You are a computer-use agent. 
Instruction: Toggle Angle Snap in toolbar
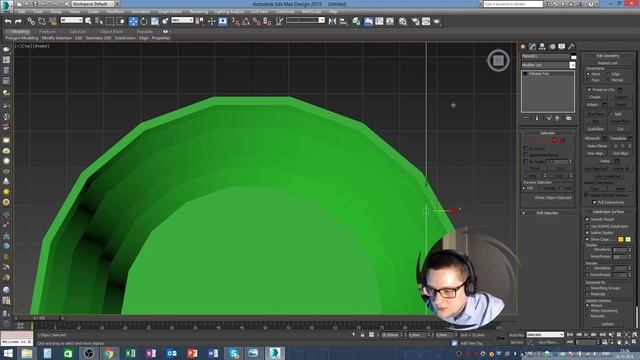(246, 21)
